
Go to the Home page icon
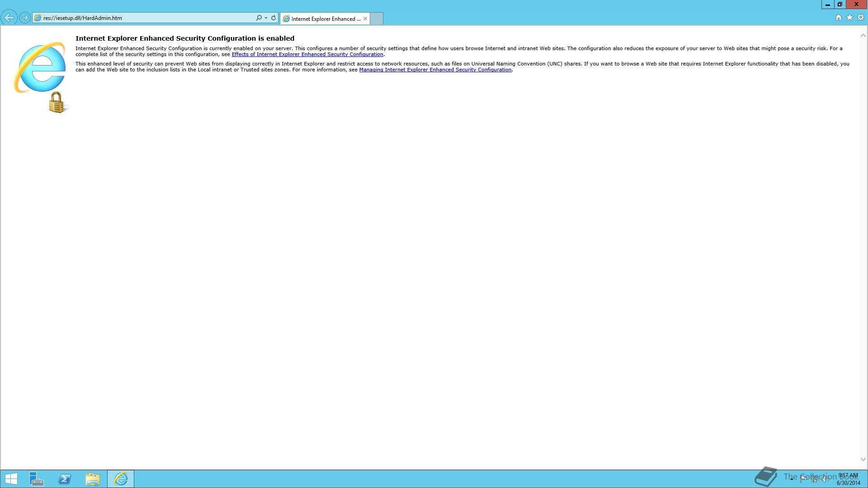[839, 18]
